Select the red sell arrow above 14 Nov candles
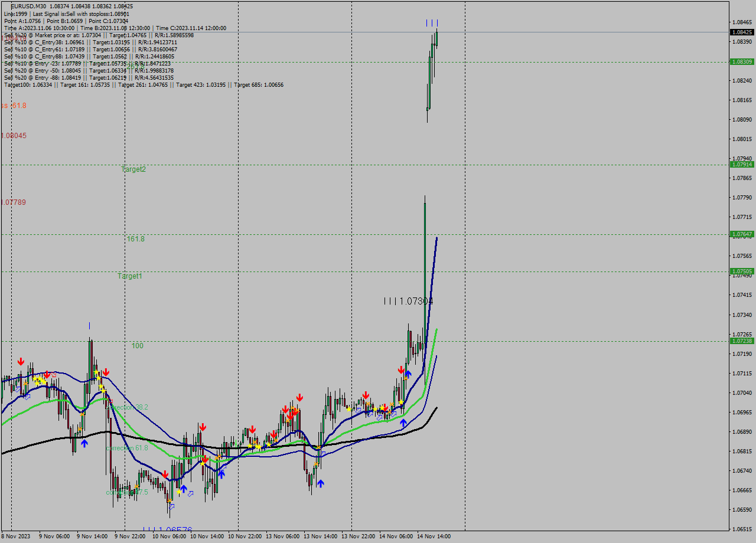Image resolution: width=756 pixels, height=543 pixels. 402,369
